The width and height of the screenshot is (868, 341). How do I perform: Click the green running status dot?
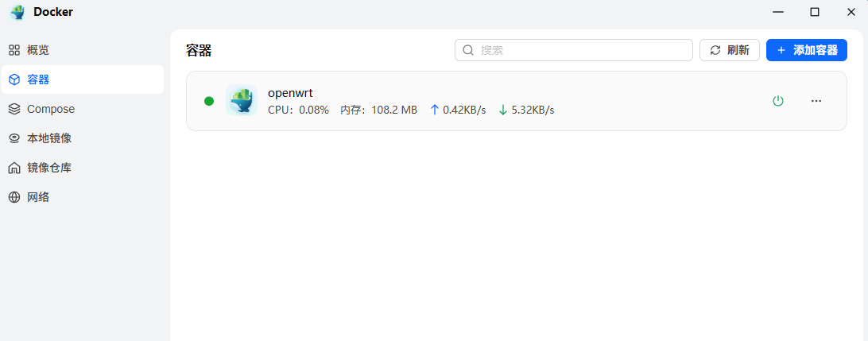209,101
